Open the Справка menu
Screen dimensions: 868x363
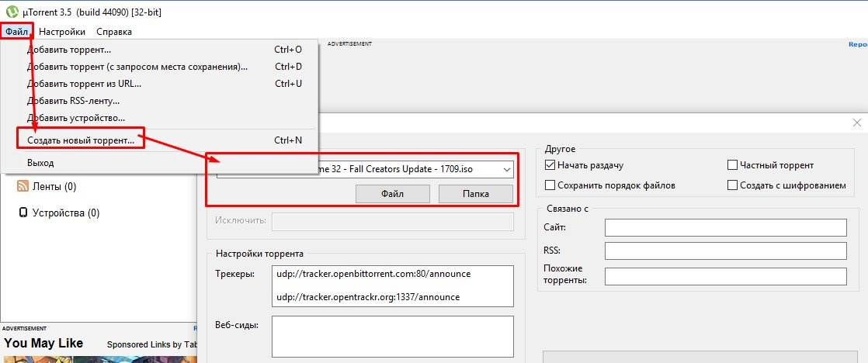coord(114,32)
